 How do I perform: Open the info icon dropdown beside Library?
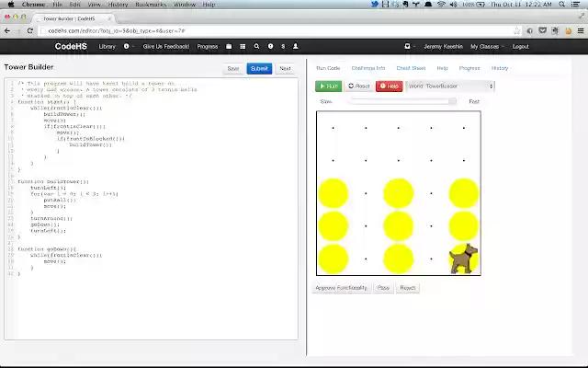click(x=129, y=46)
